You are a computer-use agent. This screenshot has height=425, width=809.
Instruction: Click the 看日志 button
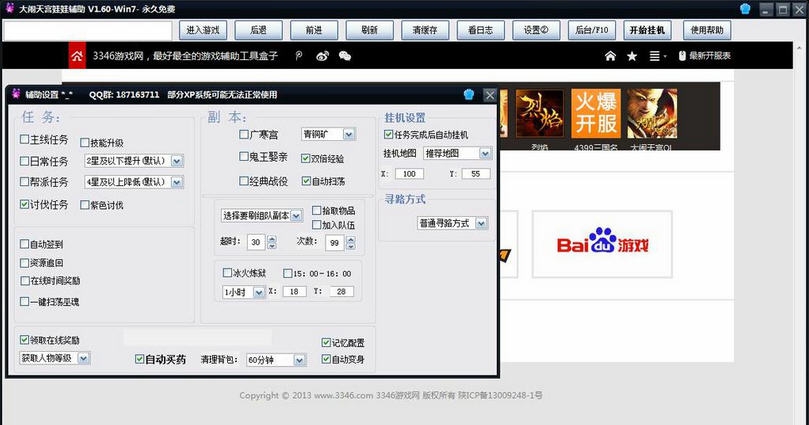(x=480, y=30)
